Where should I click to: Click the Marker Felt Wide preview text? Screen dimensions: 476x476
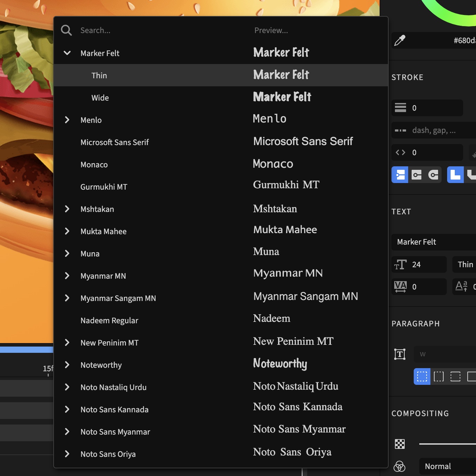[282, 97]
